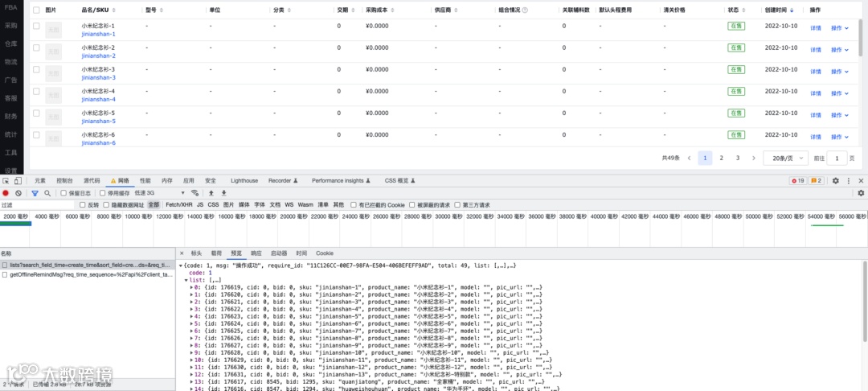Export HAR file with download arrow
This screenshot has width=868, height=391.
pyautogui.click(x=223, y=193)
